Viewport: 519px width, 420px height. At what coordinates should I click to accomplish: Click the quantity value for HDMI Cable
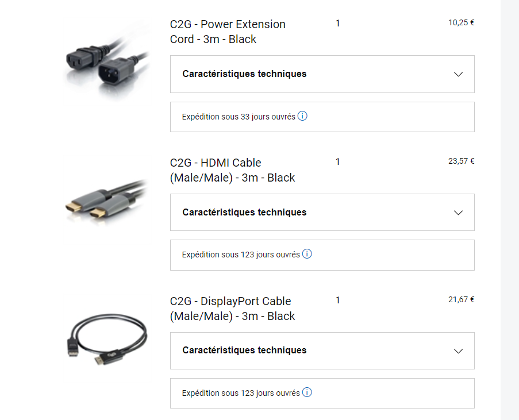click(338, 162)
